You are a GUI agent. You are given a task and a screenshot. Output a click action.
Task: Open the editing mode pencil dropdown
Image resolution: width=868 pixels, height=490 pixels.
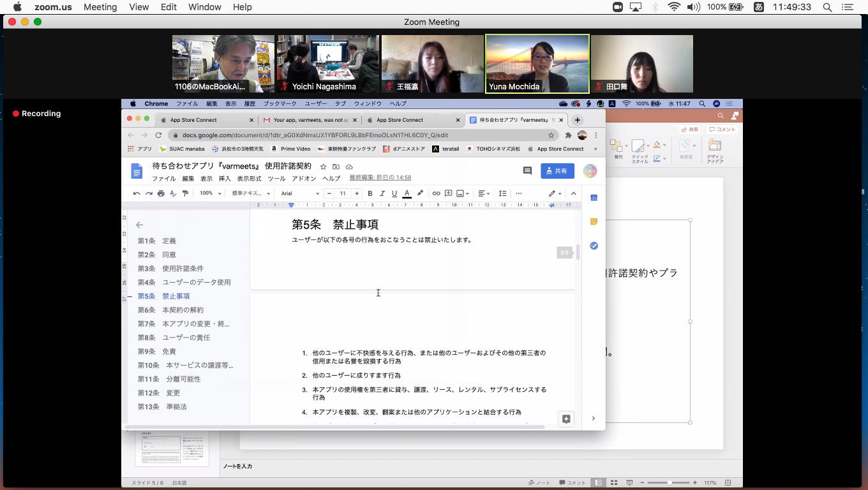point(555,193)
